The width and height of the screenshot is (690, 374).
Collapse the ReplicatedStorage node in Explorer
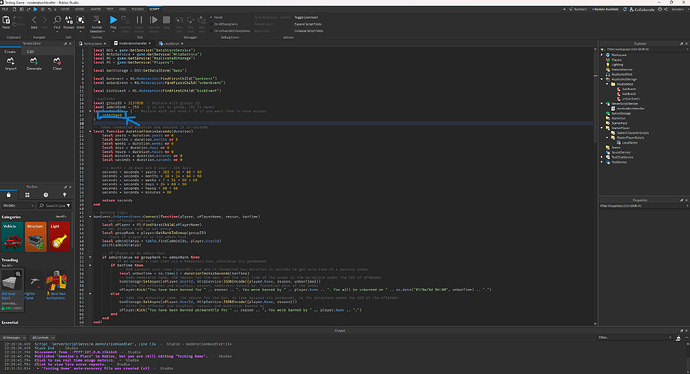[602, 79]
